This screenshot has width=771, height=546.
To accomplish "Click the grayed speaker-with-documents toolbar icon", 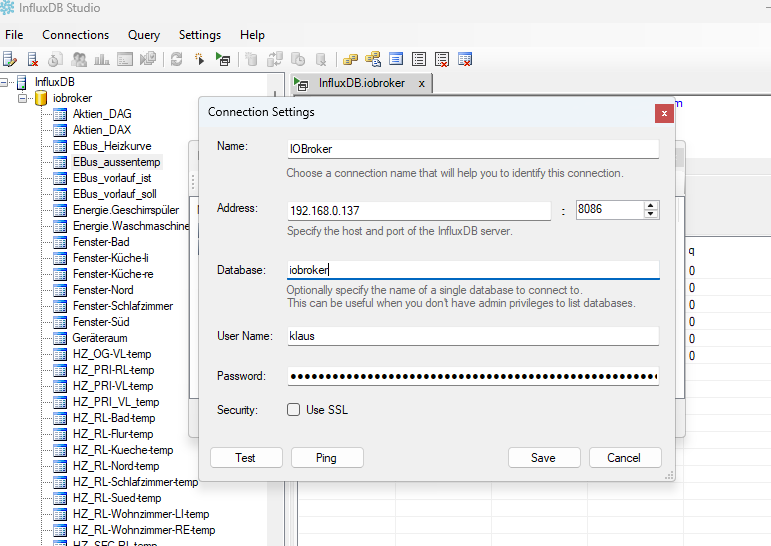I will [x=148, y=60].
